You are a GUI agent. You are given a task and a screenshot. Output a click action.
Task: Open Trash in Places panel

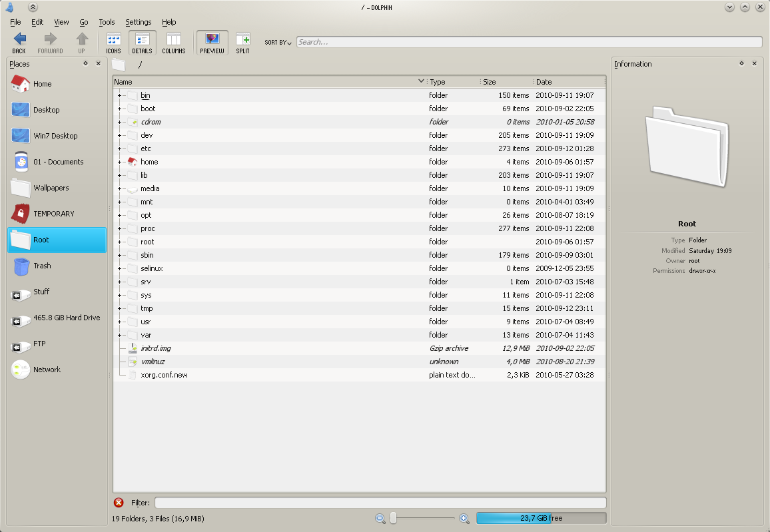click(x=57, y=266)
